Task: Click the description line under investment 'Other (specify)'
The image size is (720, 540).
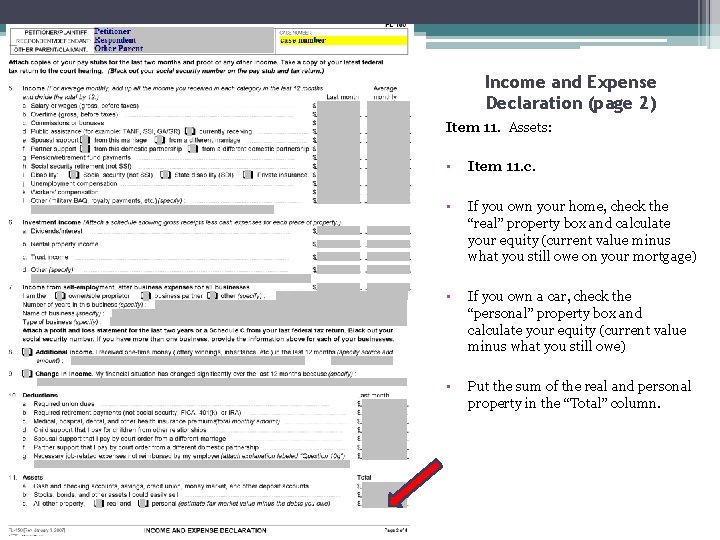Action: pos(171,278)
